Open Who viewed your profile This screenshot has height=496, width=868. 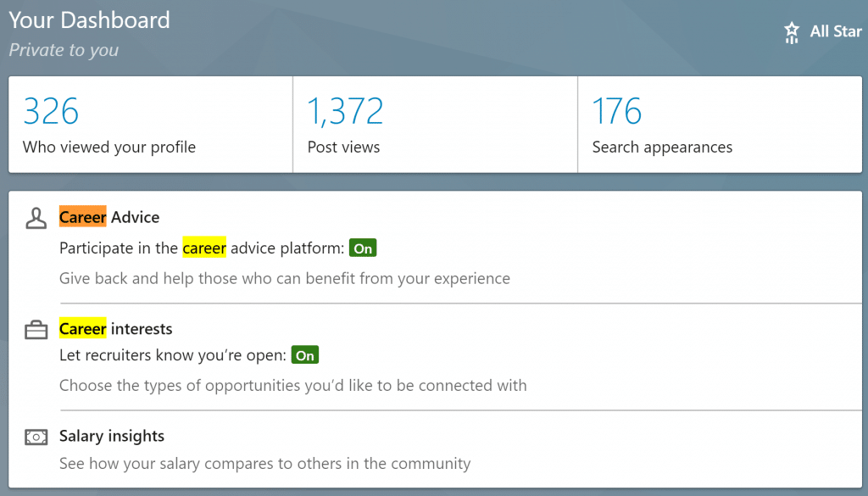109,148
